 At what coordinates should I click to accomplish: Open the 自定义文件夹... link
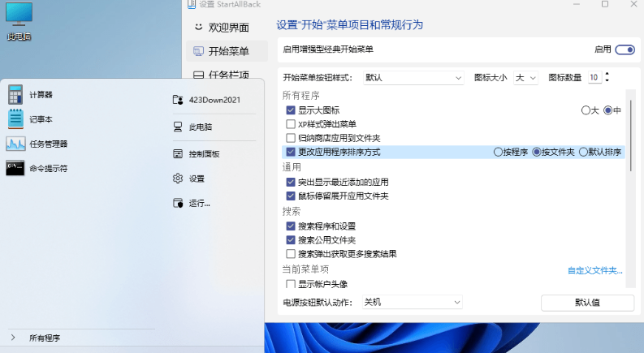pos(595,270)
